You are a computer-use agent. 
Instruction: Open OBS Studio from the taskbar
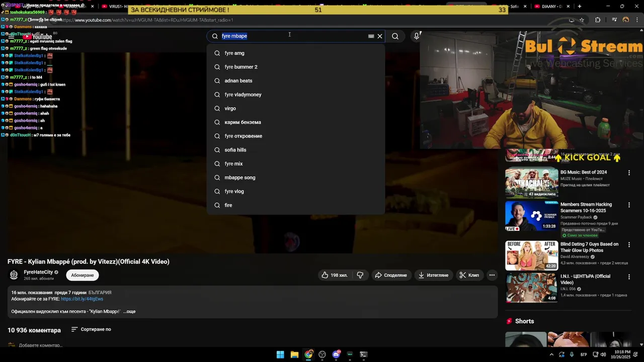coord(323,354)
